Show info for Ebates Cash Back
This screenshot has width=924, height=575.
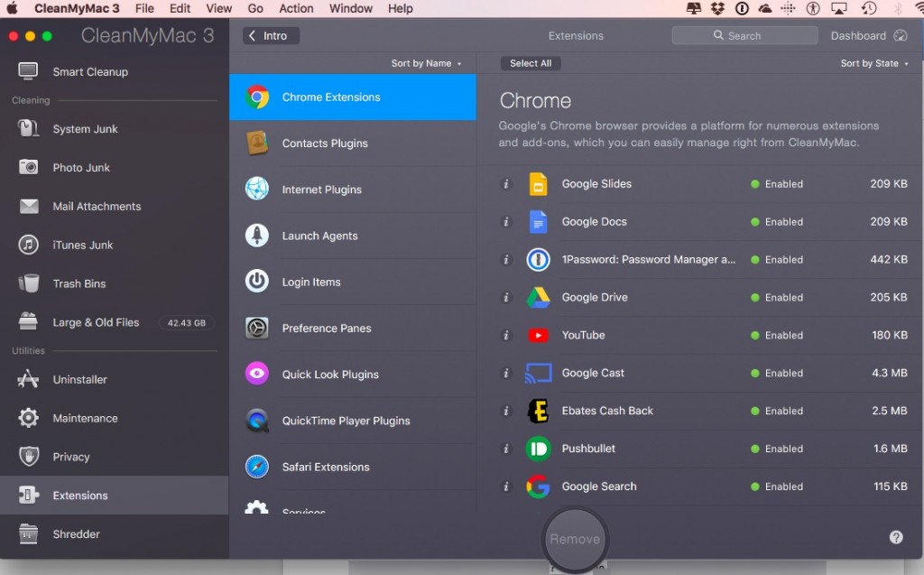coord(505,411)
